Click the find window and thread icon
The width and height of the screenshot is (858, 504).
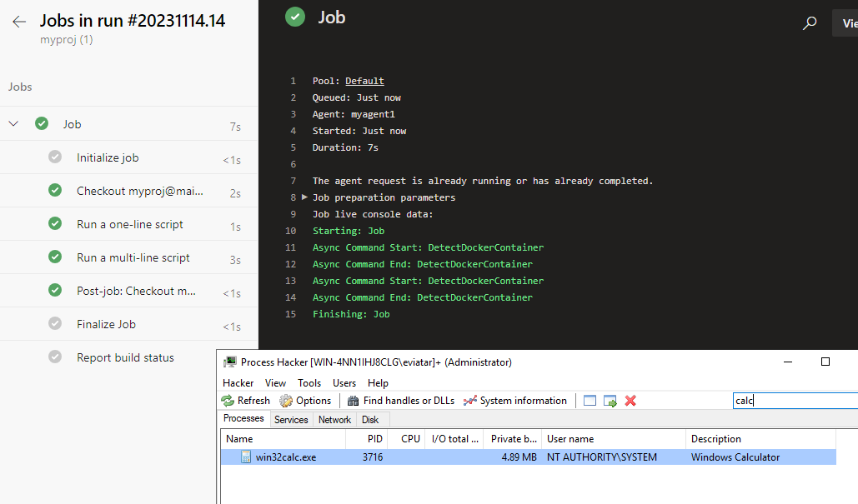click(610, 401)
